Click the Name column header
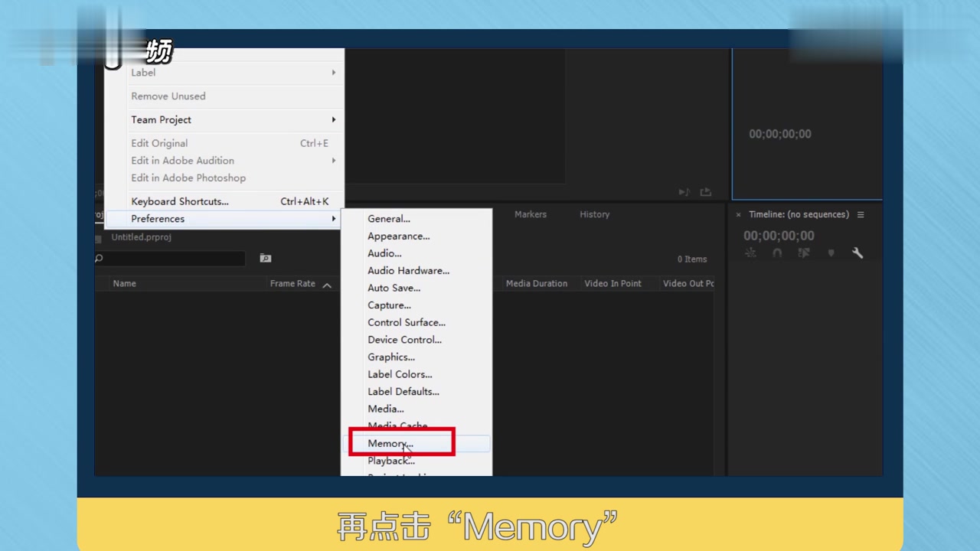Viewport: 980px width, 551px height. point(125,284)
